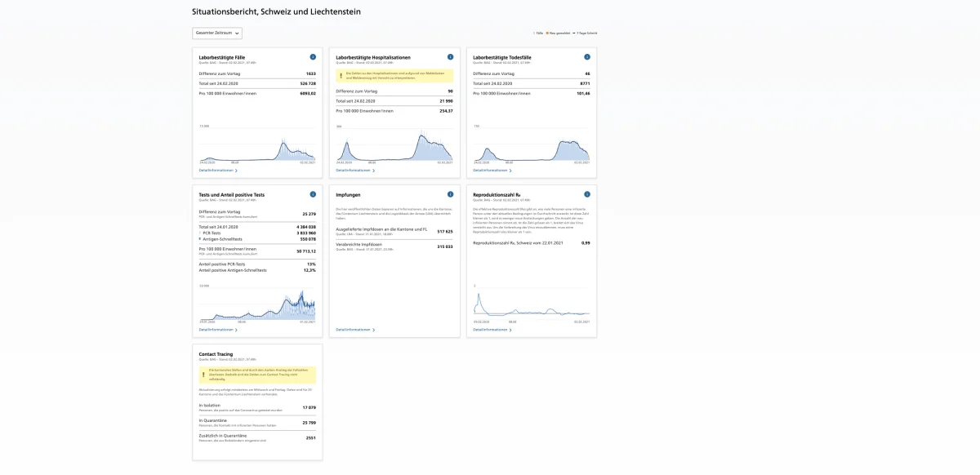
Task: Click the page title Situationsbericht, Schweiz und Liechtenstein
Action: tap(276, 11)
